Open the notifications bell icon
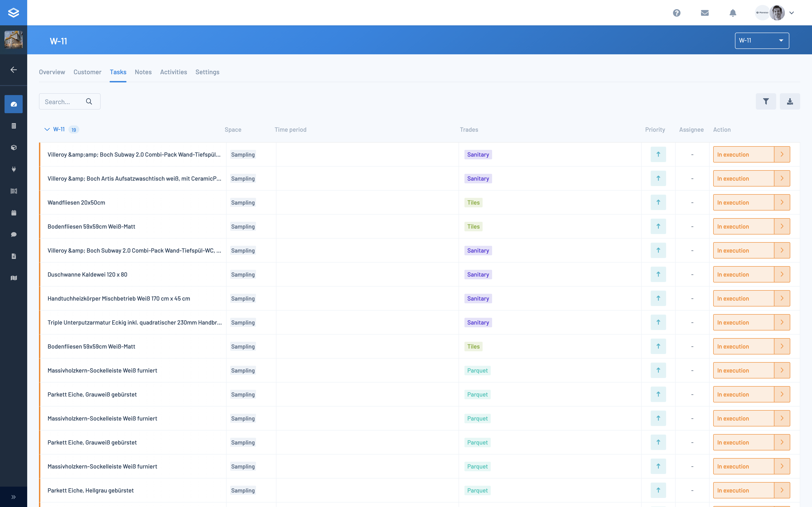Viewport: 812px width, 507px height. pos(733,13)
